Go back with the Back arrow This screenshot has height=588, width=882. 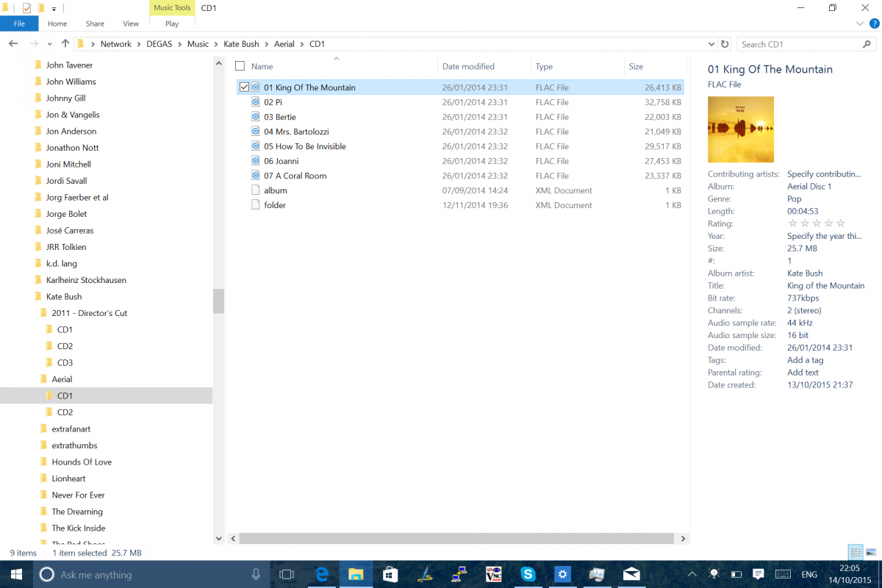[x=12, y=44]
